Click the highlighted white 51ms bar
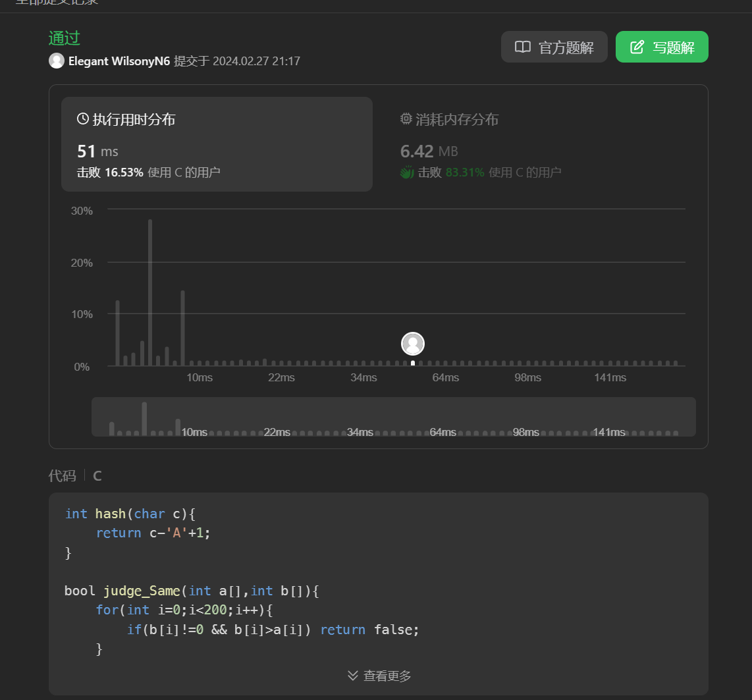This screenshot has height=700, width=752. (413, 363)
